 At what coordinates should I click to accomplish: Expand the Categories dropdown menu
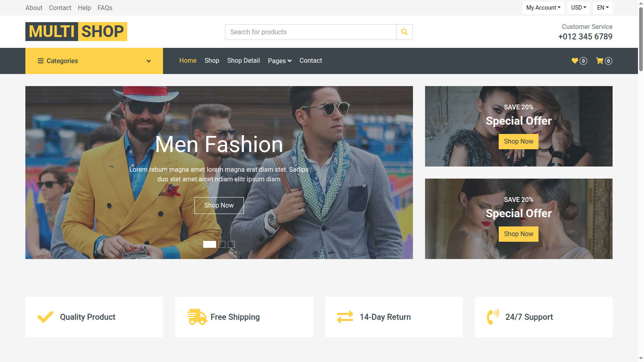(x=94, y=61)
